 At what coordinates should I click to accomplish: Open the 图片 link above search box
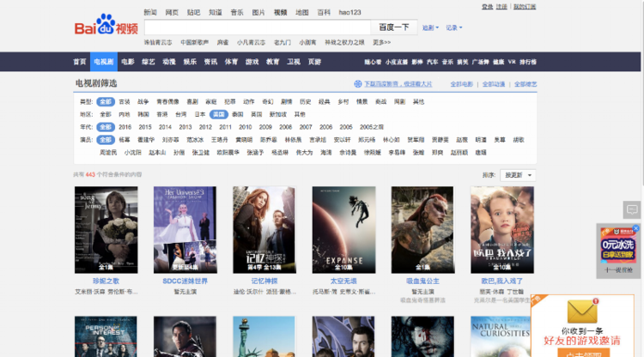click(x=258, y=12)
